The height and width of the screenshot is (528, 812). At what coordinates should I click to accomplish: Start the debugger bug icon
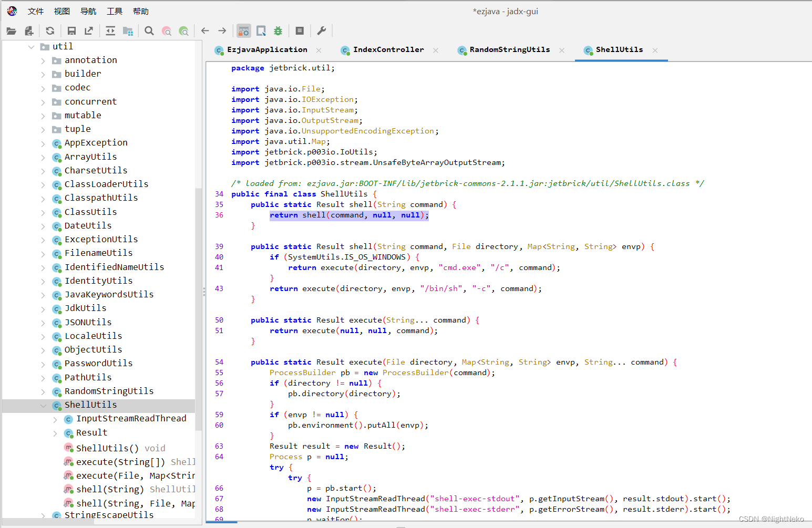(x=277, y=30)
